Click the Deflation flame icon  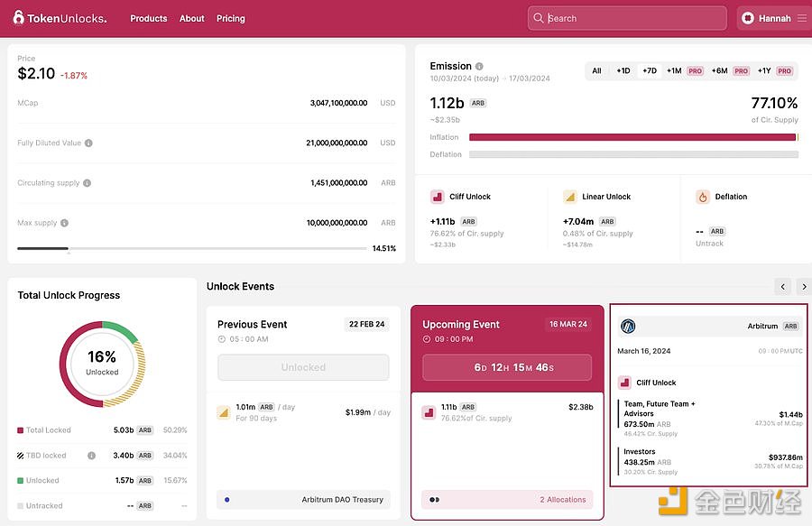click(x=703, y=197)
